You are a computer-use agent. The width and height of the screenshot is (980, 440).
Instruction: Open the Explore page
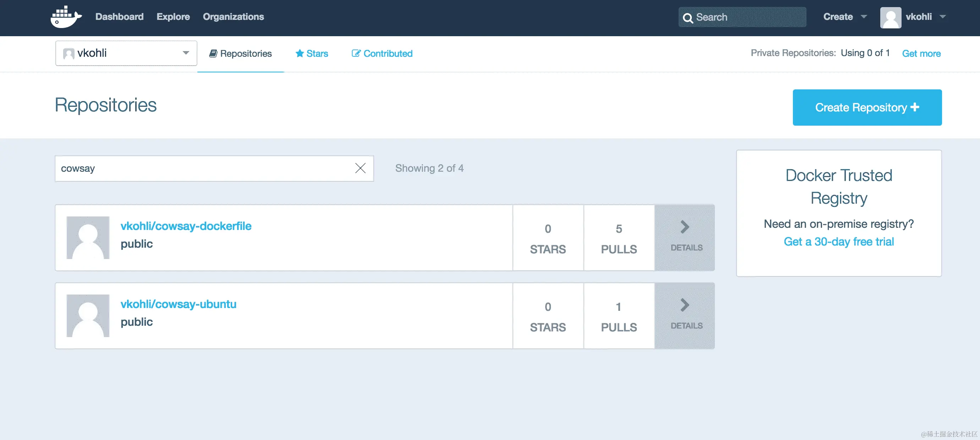tap(173, 17)
